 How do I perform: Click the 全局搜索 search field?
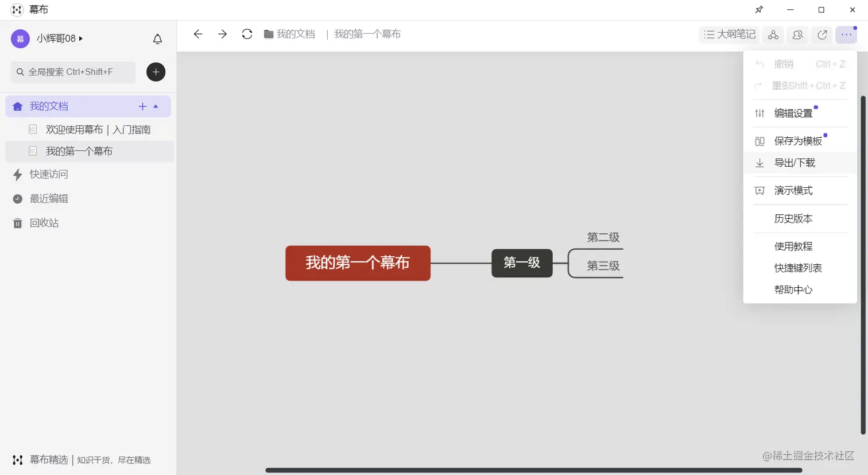(72, 72)
